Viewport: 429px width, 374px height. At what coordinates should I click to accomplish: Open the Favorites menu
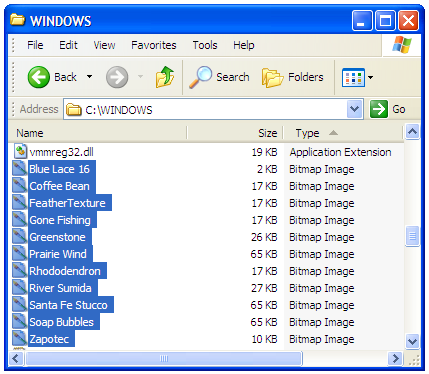click(x=154, y=45)
